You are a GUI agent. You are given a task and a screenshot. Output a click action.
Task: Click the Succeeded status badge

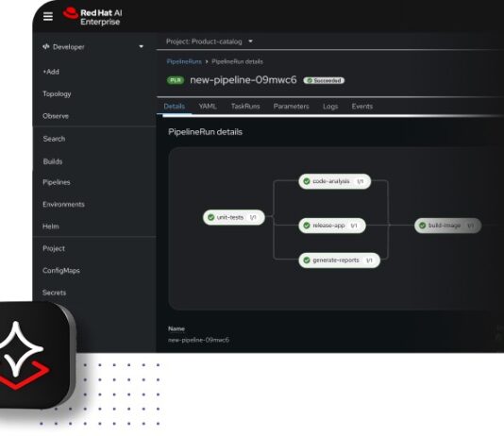[x=324, y=80]
